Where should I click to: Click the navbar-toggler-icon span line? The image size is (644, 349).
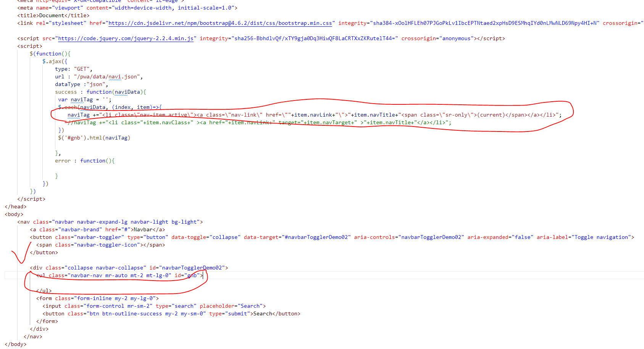[x=101, y=245]
